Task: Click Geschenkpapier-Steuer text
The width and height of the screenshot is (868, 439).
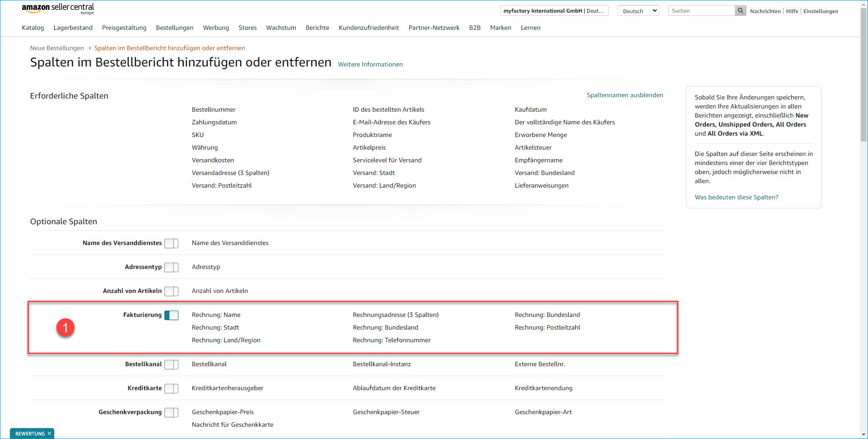Action: tap(386, 412)
